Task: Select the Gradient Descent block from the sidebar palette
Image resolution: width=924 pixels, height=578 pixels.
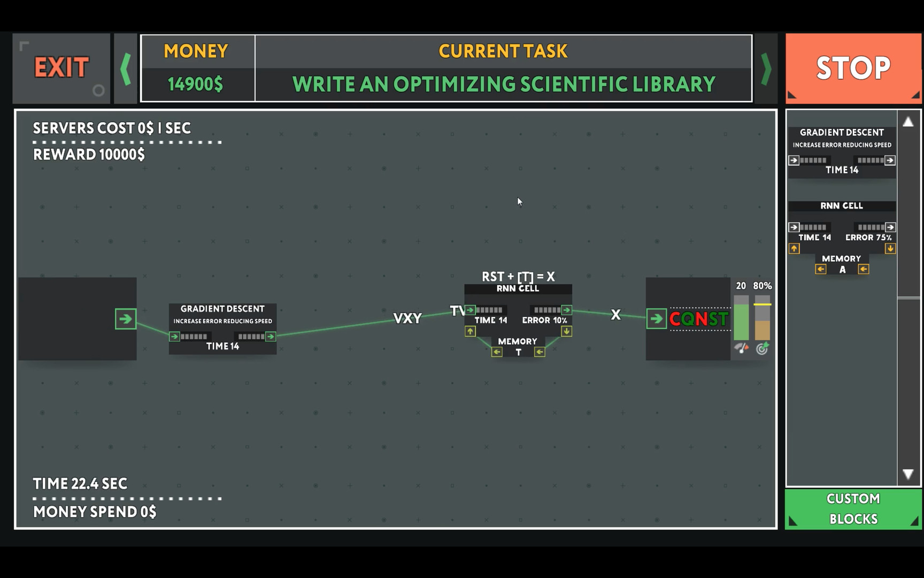Action: tap(842, 132)
